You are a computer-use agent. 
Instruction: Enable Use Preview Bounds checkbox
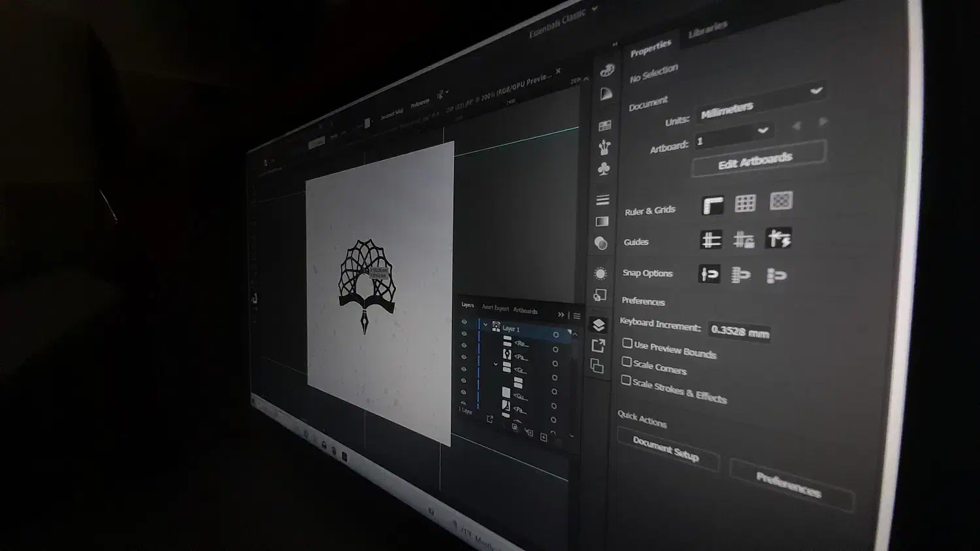pyautogui.click(x=627, y=343)
